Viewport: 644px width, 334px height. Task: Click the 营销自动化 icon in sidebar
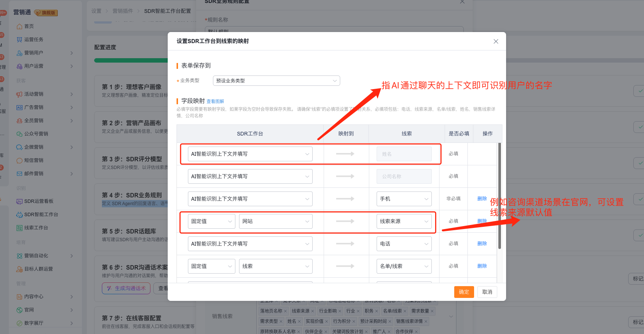coord(19,256)
